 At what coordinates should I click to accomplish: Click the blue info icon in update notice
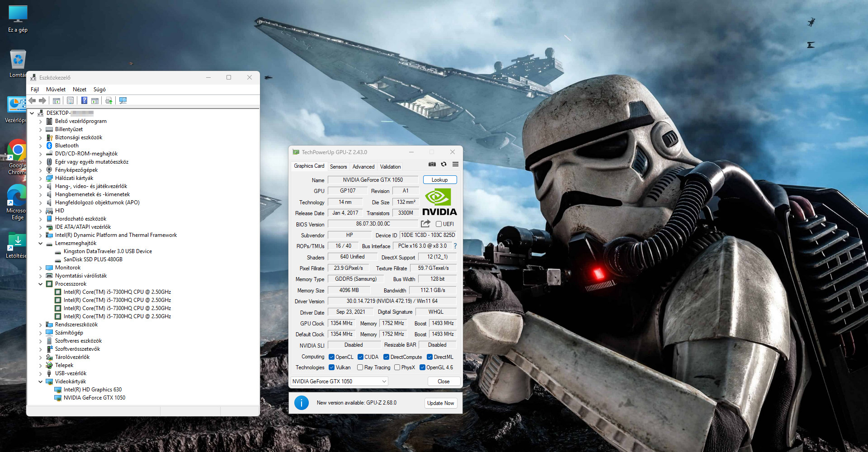(x=301, y=403)
